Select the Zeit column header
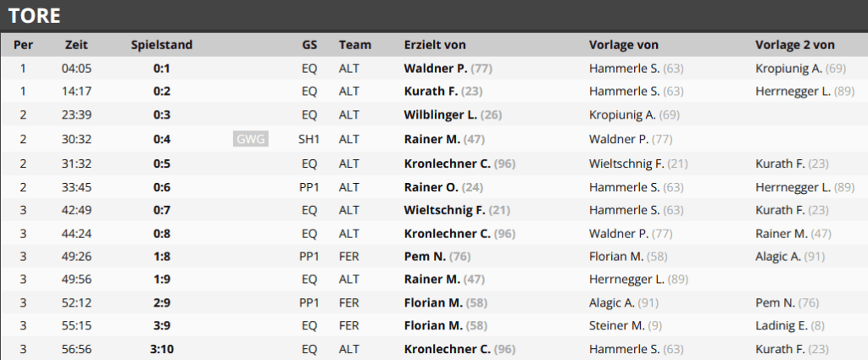This screenshot has height=360, width=868. (76, 45)
